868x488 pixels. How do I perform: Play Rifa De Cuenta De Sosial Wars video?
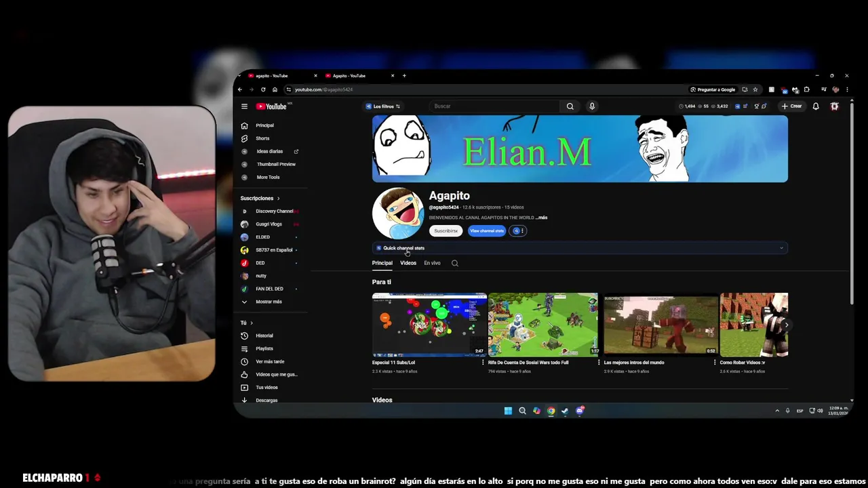pyautogui.click(x=544, y=325)
